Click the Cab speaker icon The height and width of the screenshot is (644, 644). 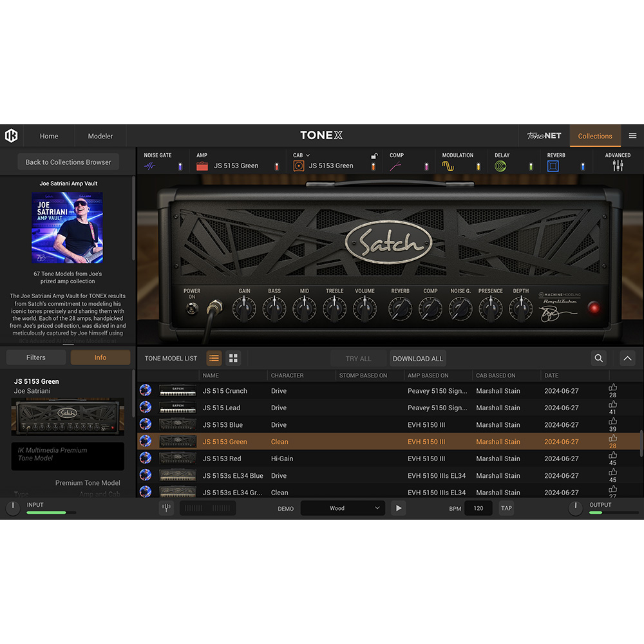[299, 166]
